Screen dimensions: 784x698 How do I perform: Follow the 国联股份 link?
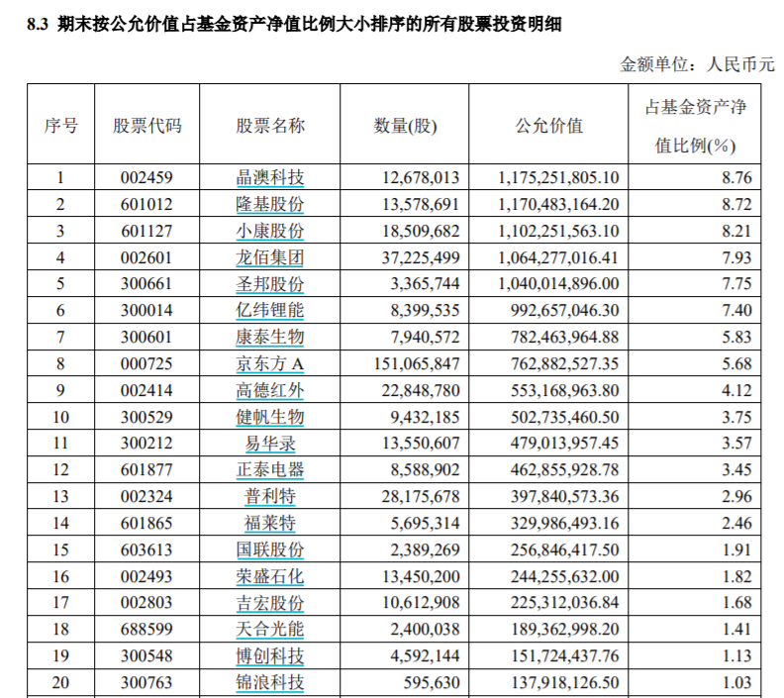(270, 550)
